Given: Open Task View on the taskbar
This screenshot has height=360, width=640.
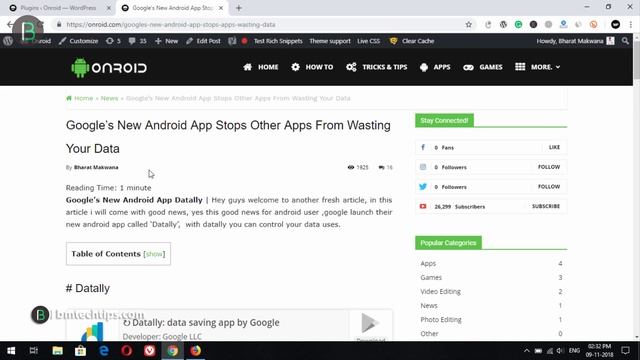Looking at the screenshot, I should pos(34,351).
